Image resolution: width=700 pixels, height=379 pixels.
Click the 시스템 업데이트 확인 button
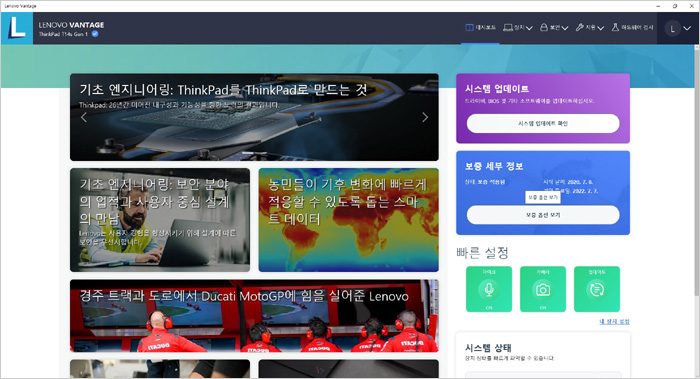coord(543,123)
